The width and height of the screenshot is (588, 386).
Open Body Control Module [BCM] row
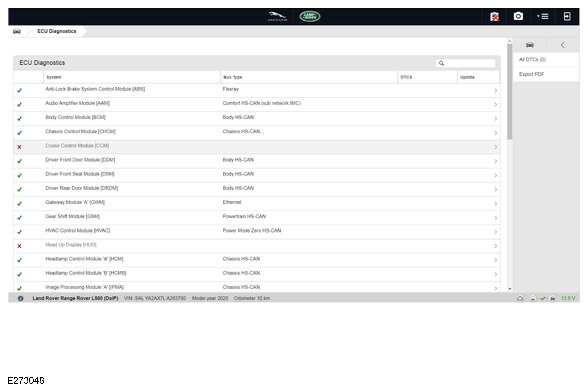click(x=75, y=117)
